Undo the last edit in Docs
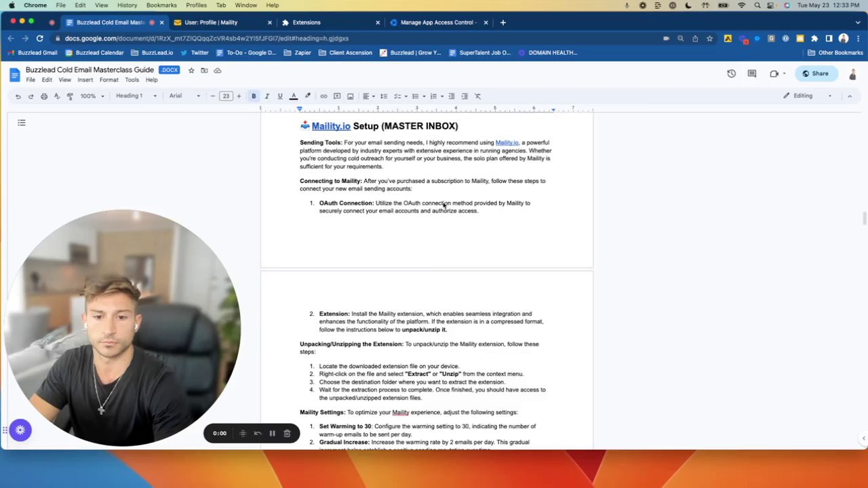This screenshot has width=868, height=488. tap(18, 96)
